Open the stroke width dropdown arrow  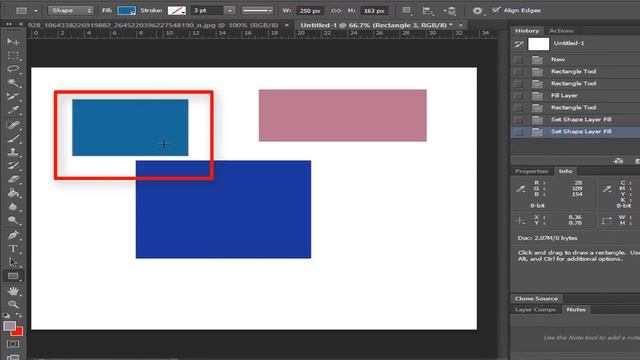(230, 11)
